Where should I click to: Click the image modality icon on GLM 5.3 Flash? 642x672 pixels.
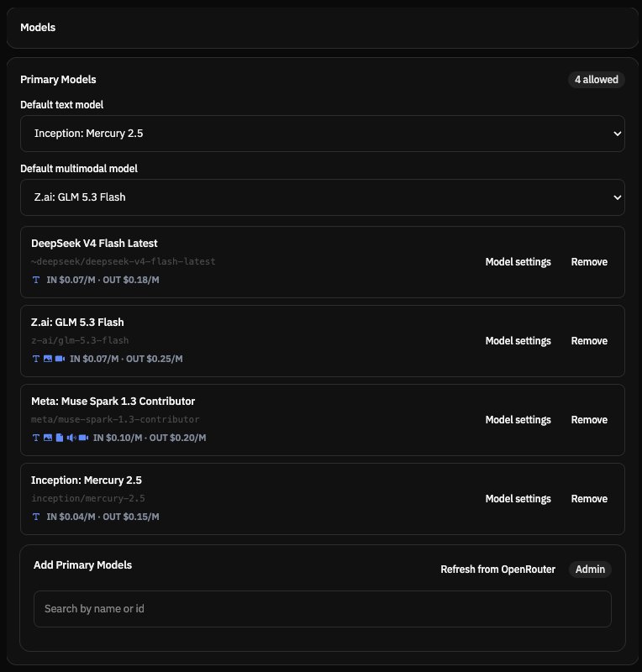(x=48, y=359)
